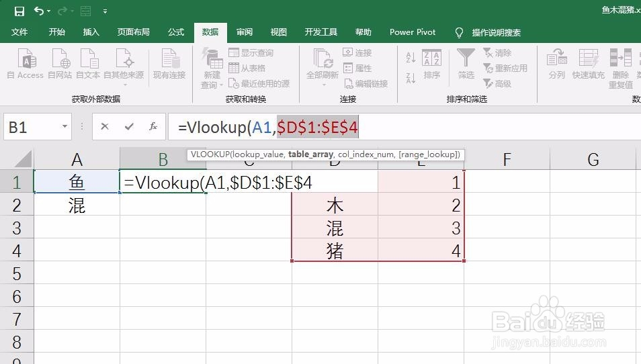Click the 编辑链接 button
The height and width of the screenshot is (364, 641).
[x=366, y=83]
